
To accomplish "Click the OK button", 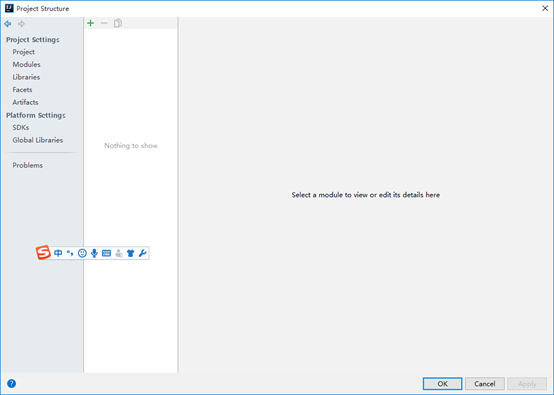I will [442, 384].
